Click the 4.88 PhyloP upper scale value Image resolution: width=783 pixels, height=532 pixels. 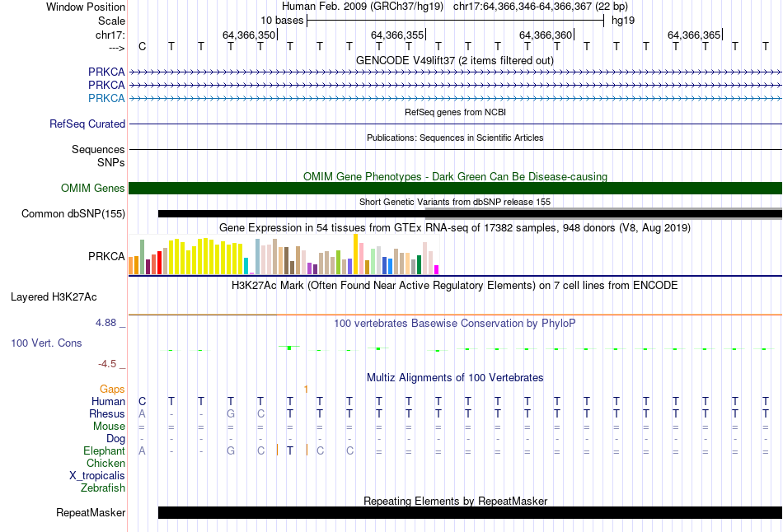tap(105, 323)
